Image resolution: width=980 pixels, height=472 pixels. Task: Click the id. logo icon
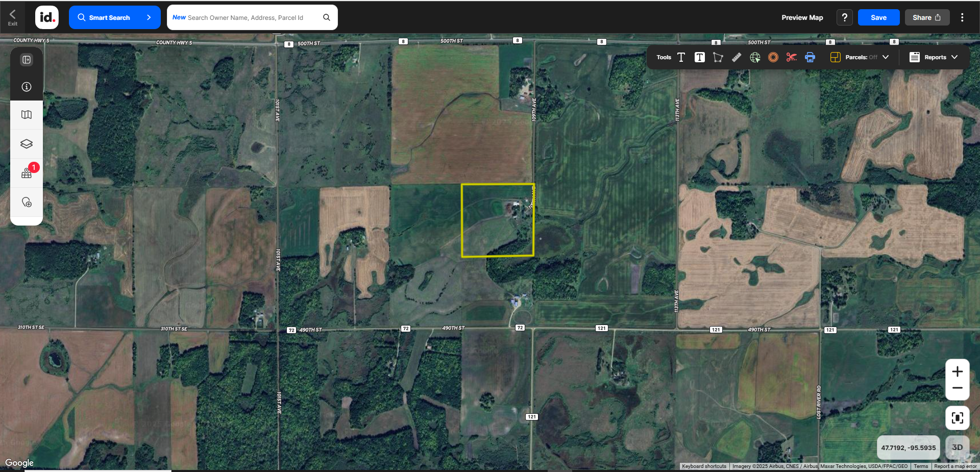point(47,17)
